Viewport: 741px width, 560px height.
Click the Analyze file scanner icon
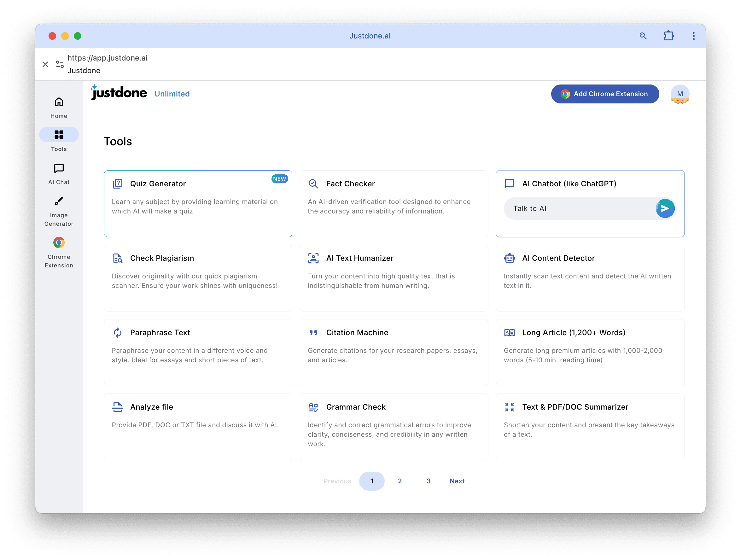pyautogui.click(x=118, y=407)
